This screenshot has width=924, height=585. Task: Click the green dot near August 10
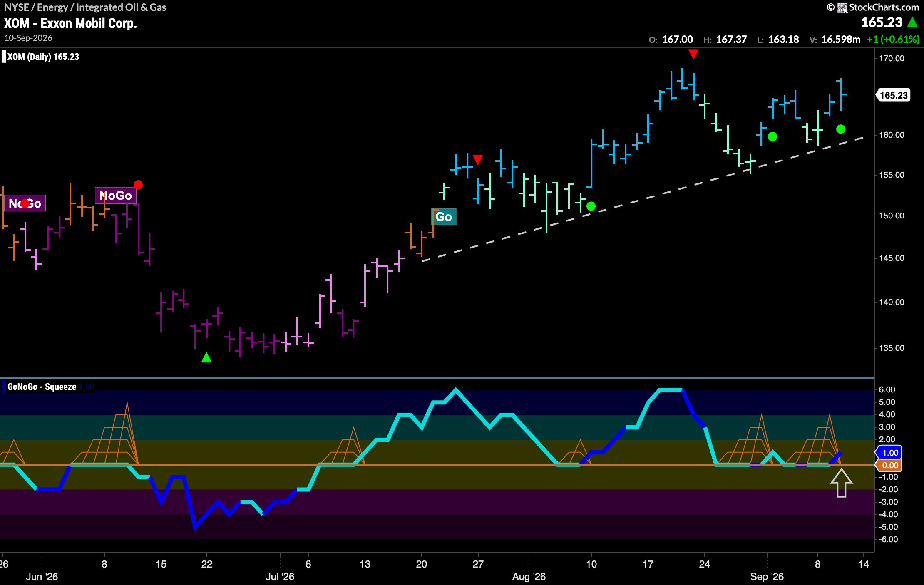click(591, 206)
